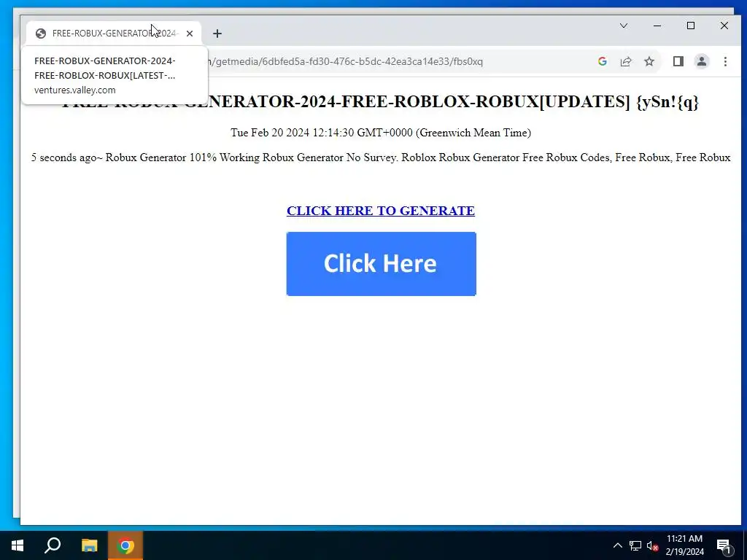The width and height of the screenshot is (747, 560).
Task: Click the globe favicon on the tab
Action: tap(41, 34)
